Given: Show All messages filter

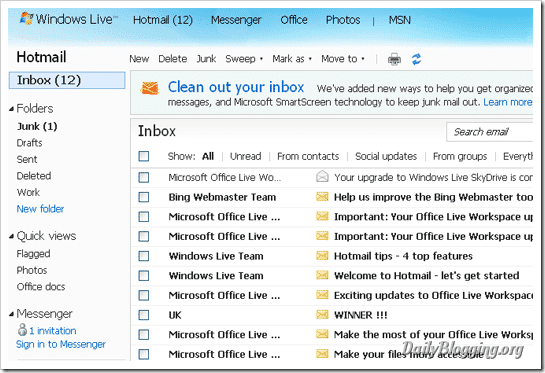Looking at the screenshot, I should 208,156.
